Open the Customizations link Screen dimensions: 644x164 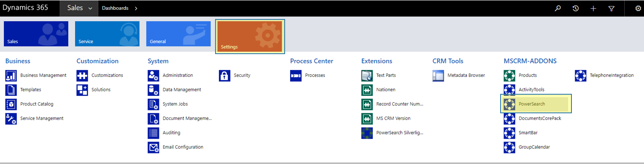pyautogui.click(x=107, y=75)
